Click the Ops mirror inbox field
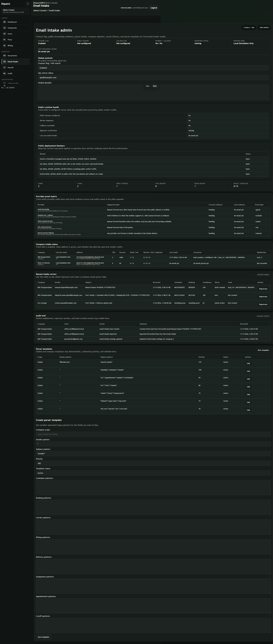 click(x=153, y=78)
